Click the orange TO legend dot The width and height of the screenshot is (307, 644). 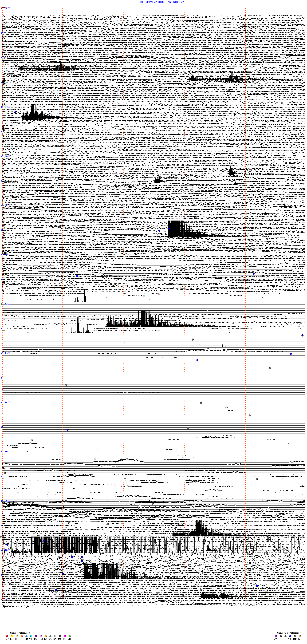pyautogui.click(x=46, y=636)
